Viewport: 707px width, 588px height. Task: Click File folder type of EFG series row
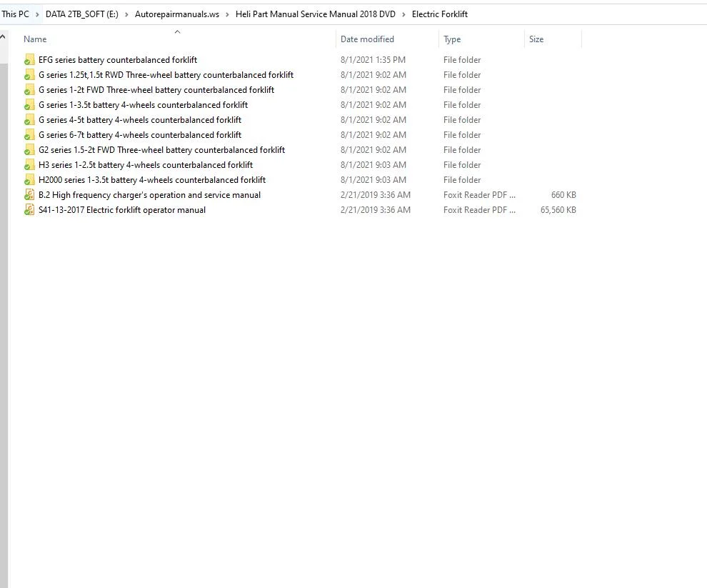click(462, 59)
